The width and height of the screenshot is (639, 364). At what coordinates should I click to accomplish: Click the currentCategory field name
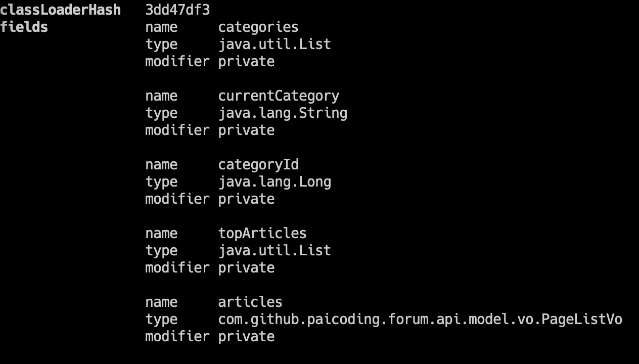click(278, 96)
